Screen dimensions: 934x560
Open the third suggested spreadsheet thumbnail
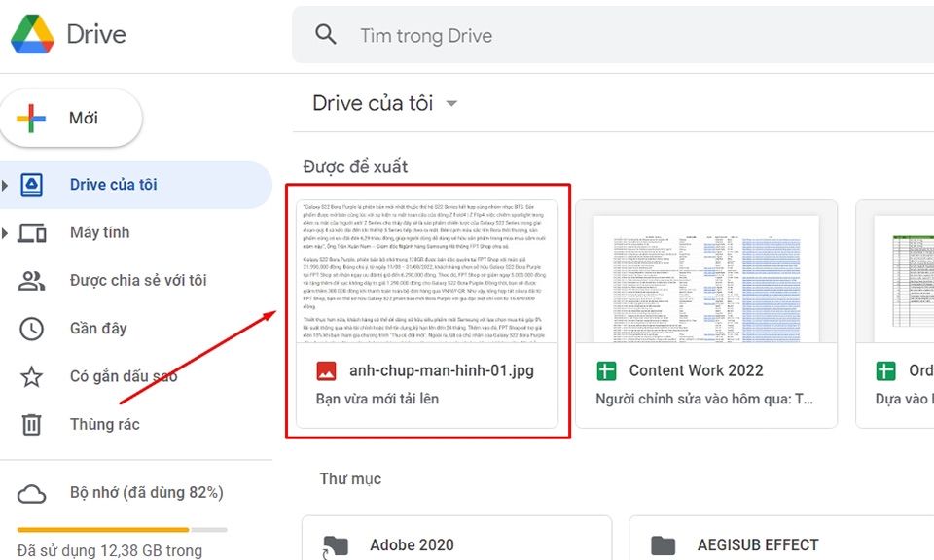point(895,271)
